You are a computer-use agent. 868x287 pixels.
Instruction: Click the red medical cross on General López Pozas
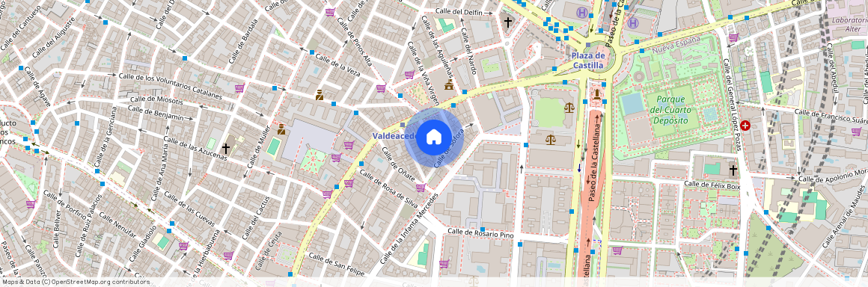pyautogui.click(x=745, y=126)
